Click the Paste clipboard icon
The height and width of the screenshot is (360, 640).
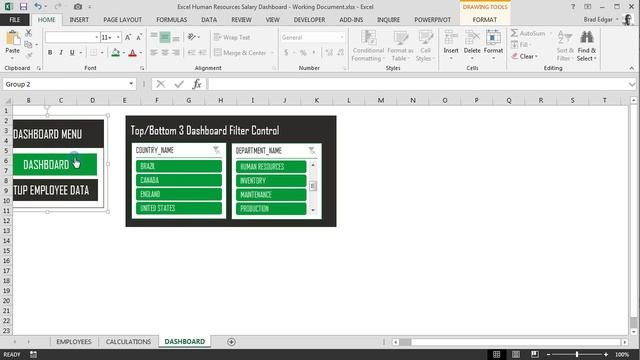click(x=12, y=38)
